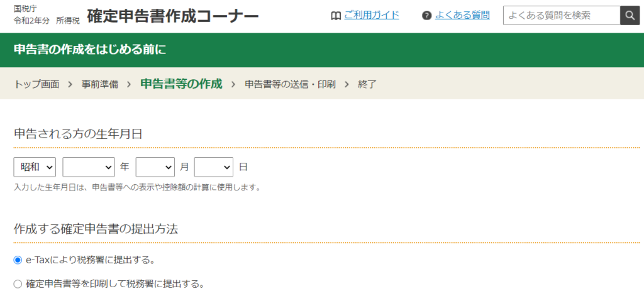The height and width of the screenshot is (296, 644).
Task: Focus the よくある質問を検索 search field
Action: 562,16
